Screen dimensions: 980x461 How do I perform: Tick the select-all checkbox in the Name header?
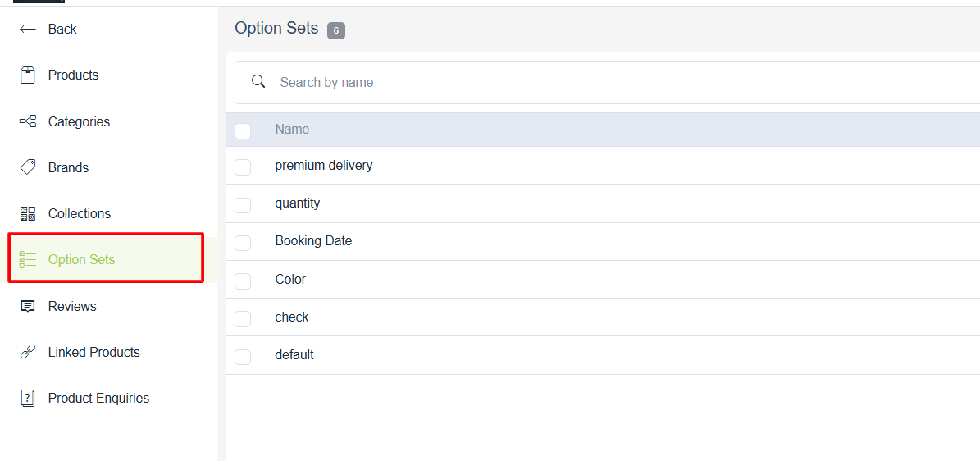243,130
